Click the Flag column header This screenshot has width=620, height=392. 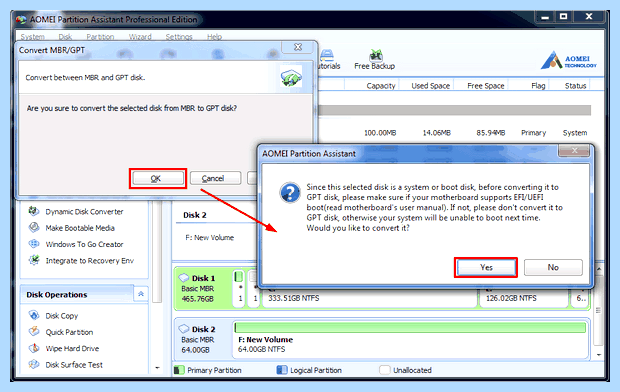tap(538, 86)
